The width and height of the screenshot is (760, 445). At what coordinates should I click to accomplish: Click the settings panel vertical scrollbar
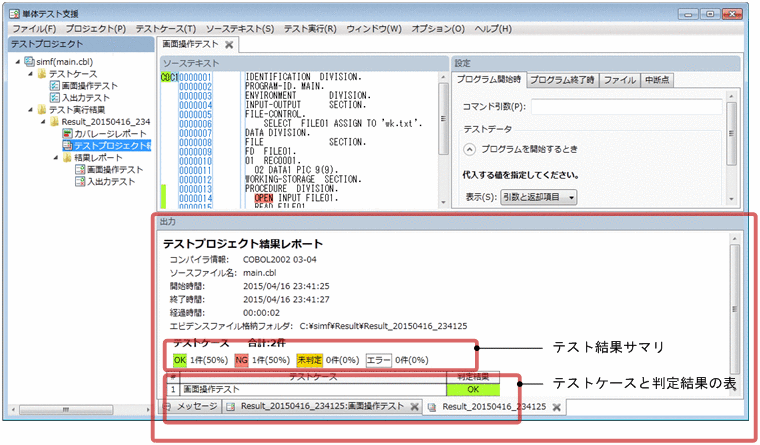coord(731,146)
